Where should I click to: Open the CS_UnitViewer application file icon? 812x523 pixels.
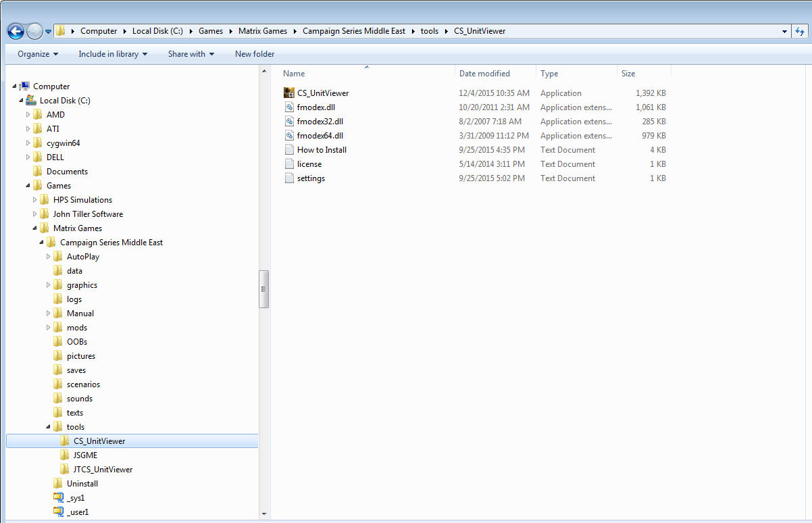(289, 93)
